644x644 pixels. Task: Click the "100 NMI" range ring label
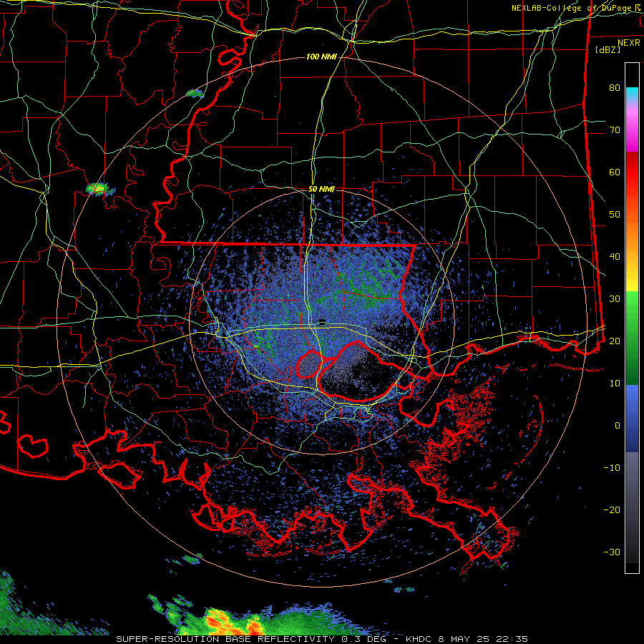(321, 57)
